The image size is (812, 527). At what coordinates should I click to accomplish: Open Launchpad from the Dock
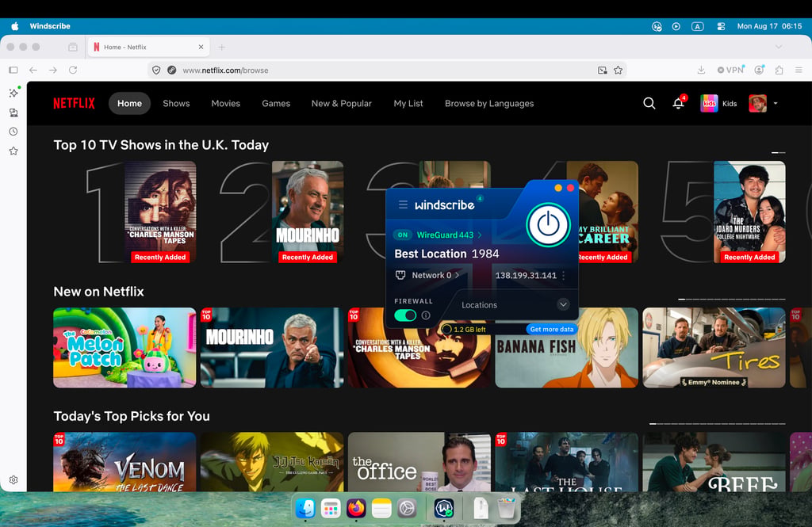click(x=331, y=508)
